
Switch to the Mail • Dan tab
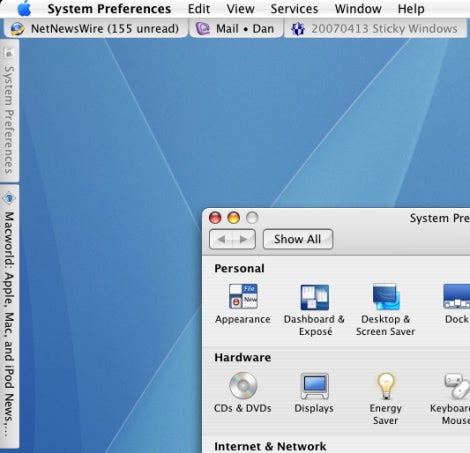tap(236, 29)
